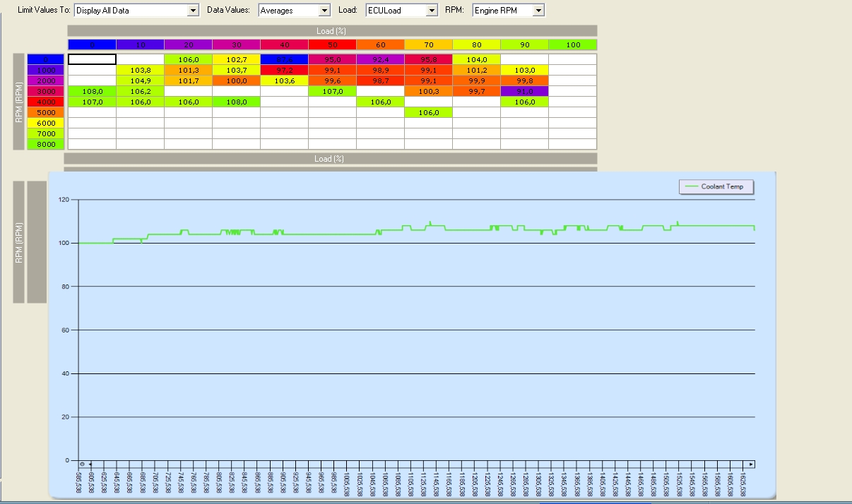The image size is (852, 504).
Task: Click the zoom reset icon at axis origin
Action: (x=83, y=464)
